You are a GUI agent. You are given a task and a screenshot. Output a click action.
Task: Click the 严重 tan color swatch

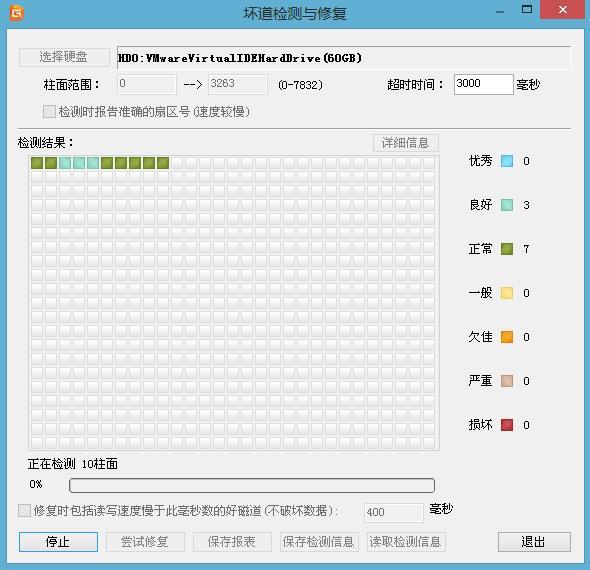(506, 381)
